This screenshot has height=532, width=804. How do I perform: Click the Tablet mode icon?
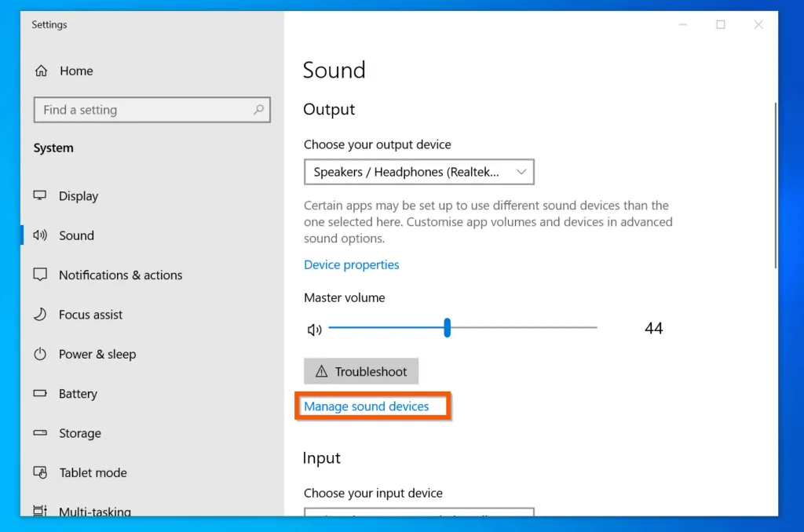(x=39, y=472)
